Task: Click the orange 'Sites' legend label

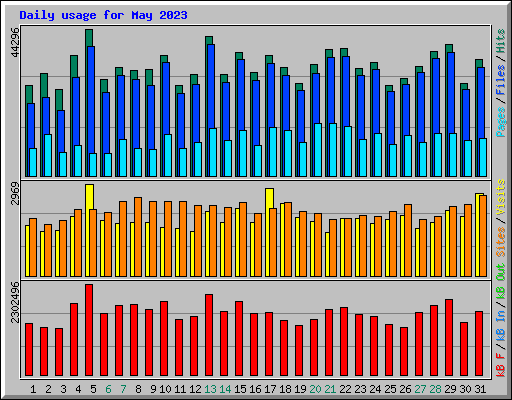Action: (501, 242)
